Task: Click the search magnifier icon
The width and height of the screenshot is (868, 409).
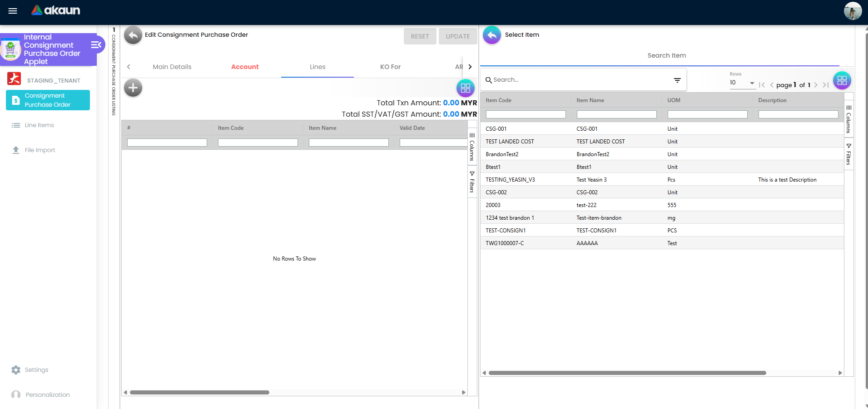Action: coord(489,80)
